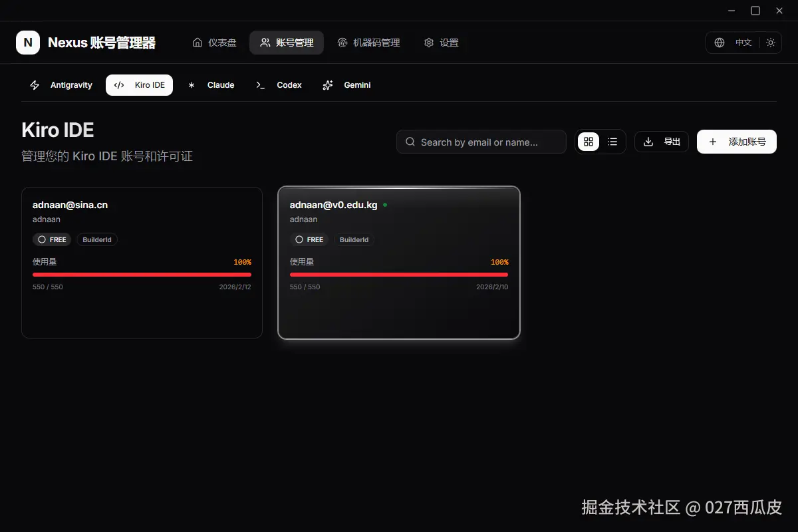This screenshot has height=532, width=798.
Task: Click the search magnifier icon
Action: coord(410,142)
